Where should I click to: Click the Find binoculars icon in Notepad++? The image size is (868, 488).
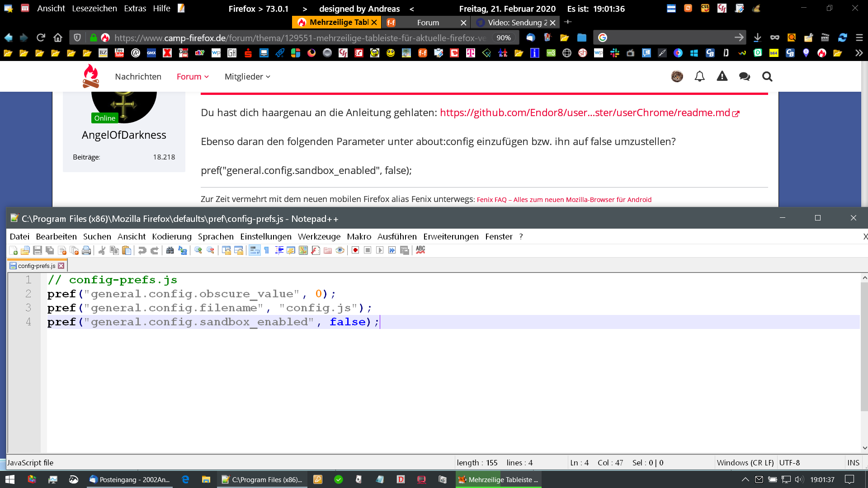point(170,250)
